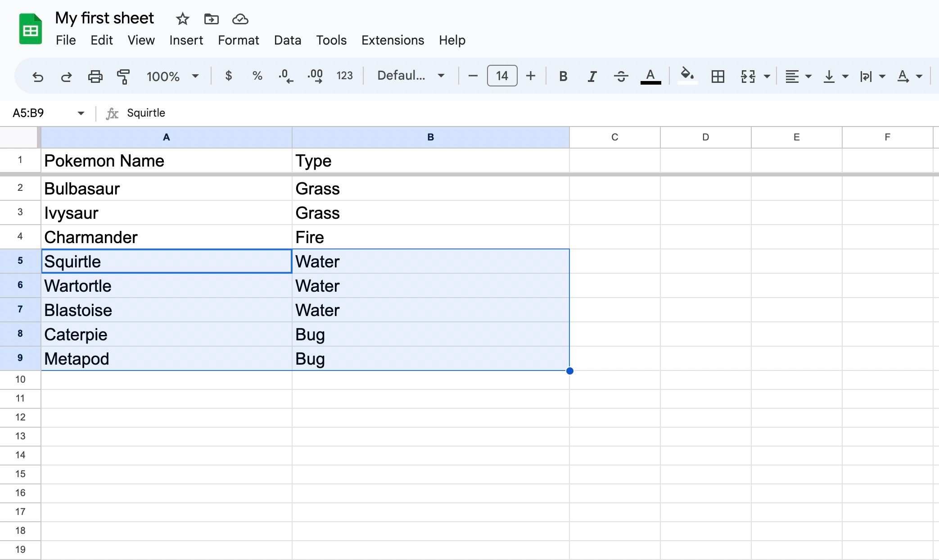Open horizontal align dropdown
The height and width of the screenshot is (560, 939).
[x=798, y=77]
